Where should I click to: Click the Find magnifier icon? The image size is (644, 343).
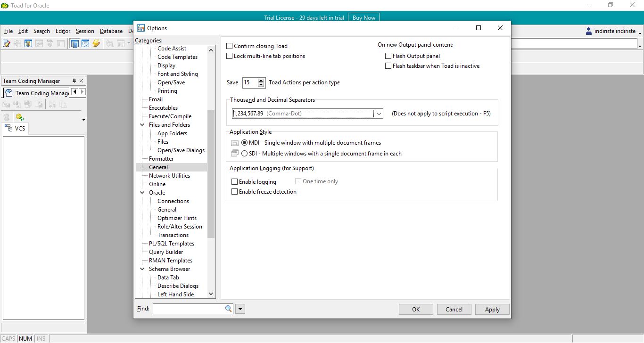(x=228, y=309)
